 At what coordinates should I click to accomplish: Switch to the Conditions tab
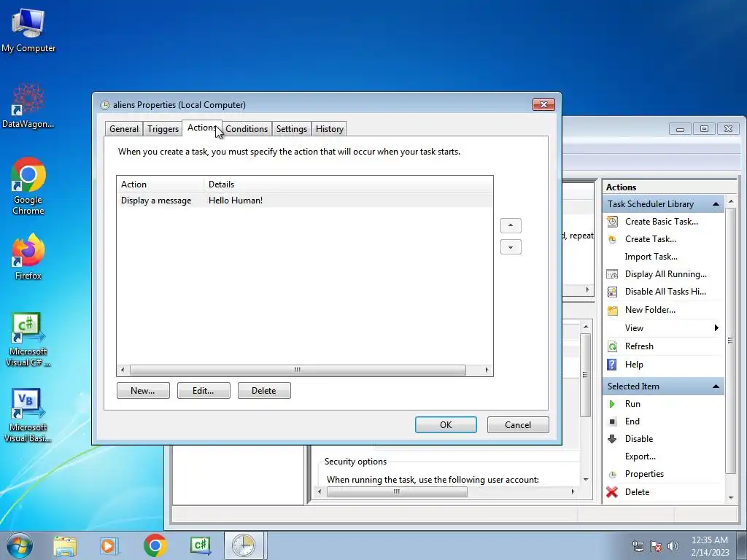247,129
